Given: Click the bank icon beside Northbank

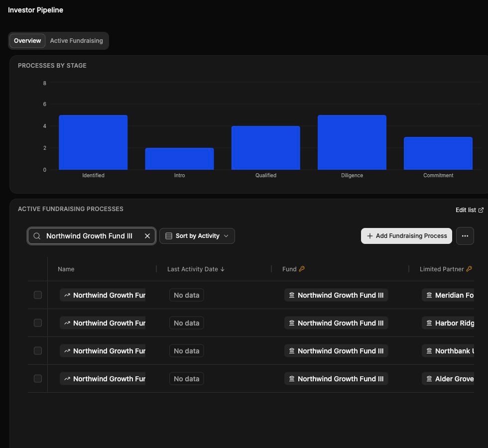Looking at the screenshot, I should 429,351.
